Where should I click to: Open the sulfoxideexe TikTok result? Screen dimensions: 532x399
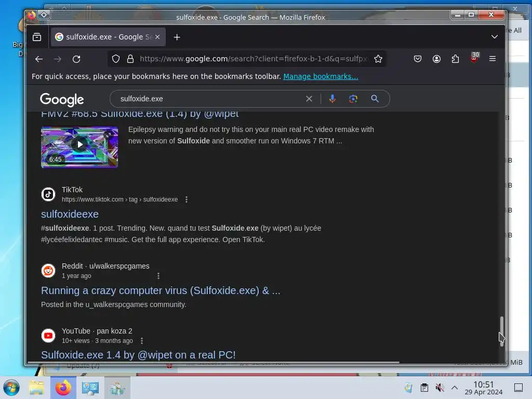(x=70, y=214)
